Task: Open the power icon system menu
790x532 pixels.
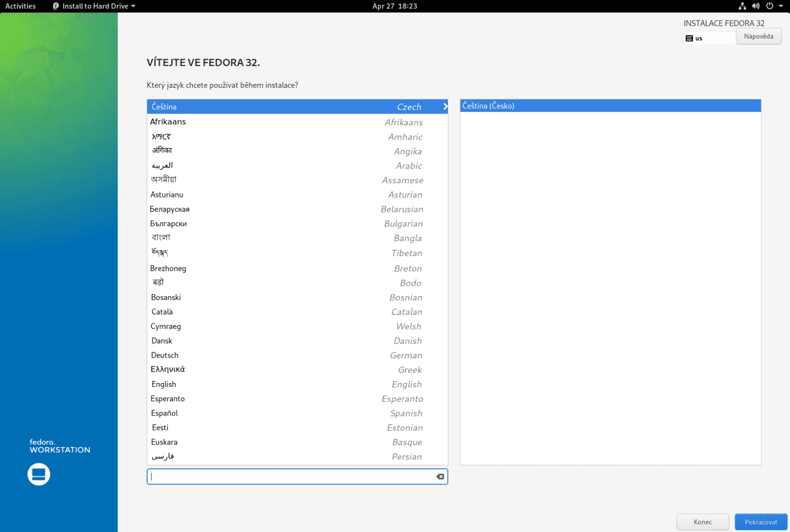Action: [x=770, y=6]
